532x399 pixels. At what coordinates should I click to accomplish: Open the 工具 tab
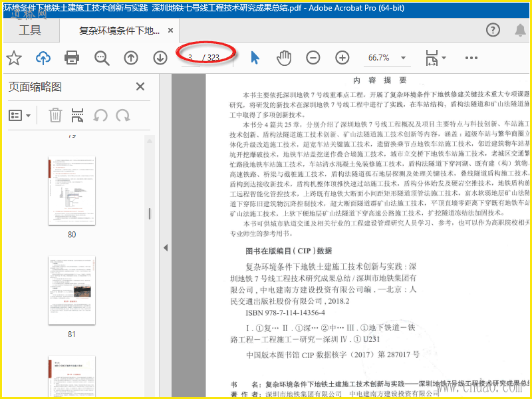point(30,30)
